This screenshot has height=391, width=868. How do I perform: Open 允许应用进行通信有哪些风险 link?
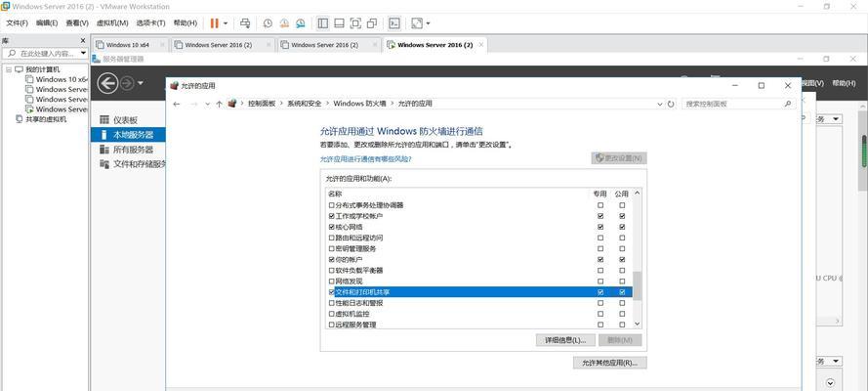pos(365,159)
